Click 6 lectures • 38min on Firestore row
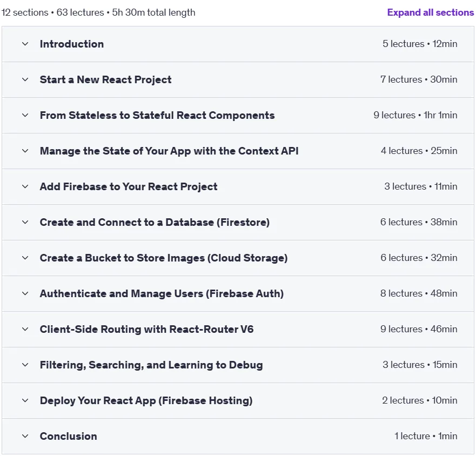 click(419, 222)
